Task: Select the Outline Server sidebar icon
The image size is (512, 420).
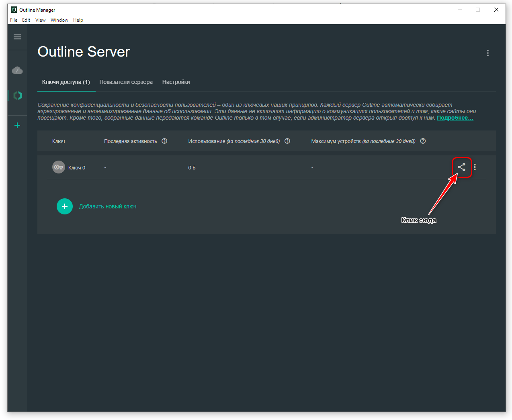Action: point(17,96)
